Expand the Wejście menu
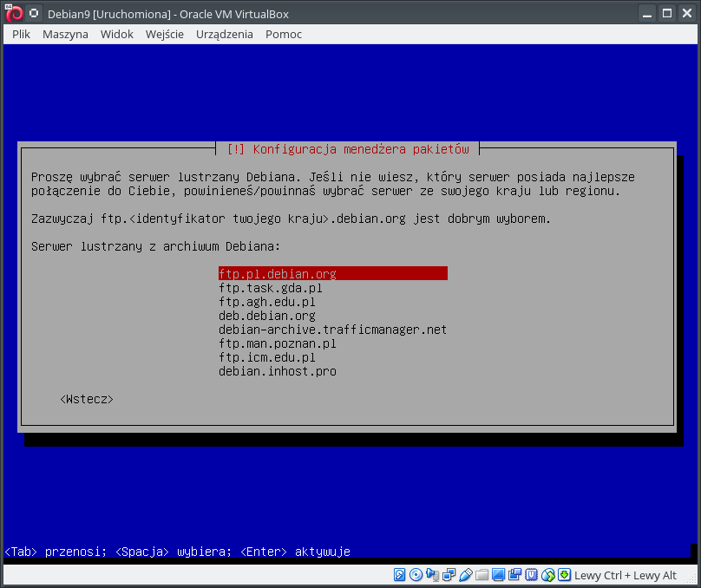The width and height of the screenshot is (701, 588). click(165, 34)
